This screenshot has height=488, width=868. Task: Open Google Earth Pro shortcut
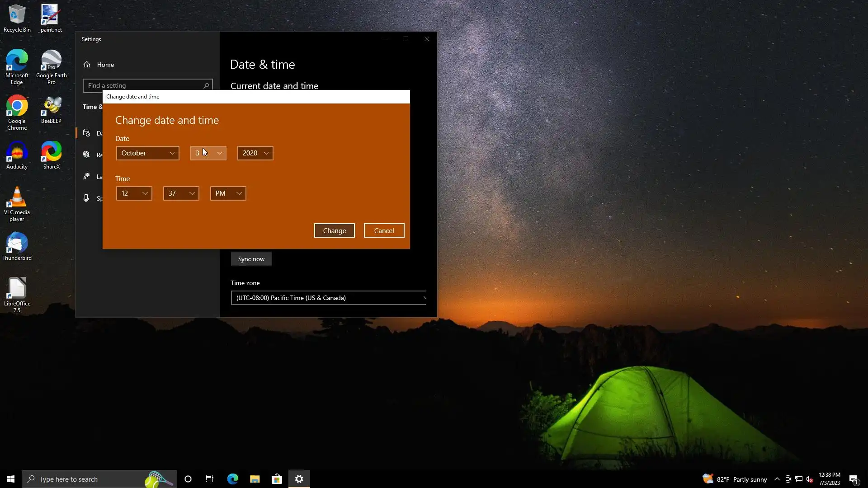click(x=51, y=66)
